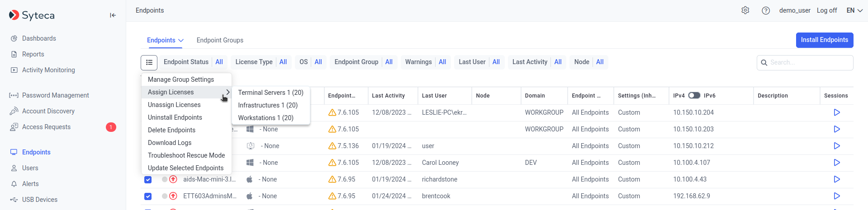The height and width of the screenshot is (210, 868).
Task: Open the Warnings filter dropdown
Action: pyautogui.click(x=425, y=62)
